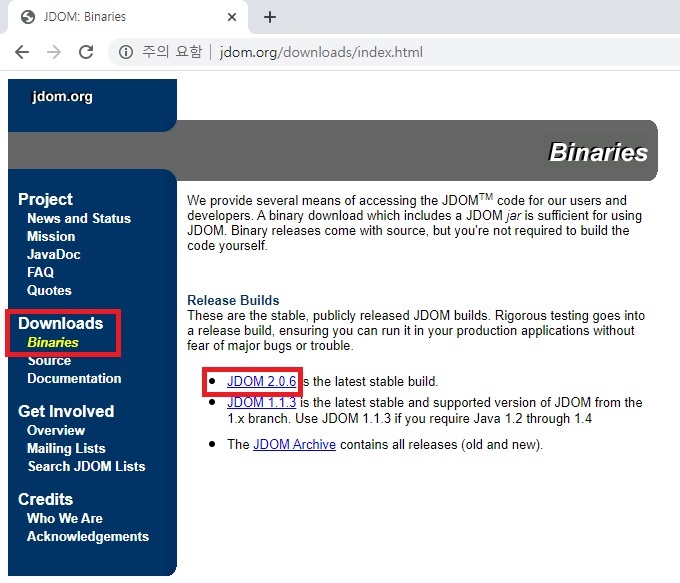Open the Documentation sidebar link
Viewport: 680px width, 583px height.
click(x=74, y=378)
